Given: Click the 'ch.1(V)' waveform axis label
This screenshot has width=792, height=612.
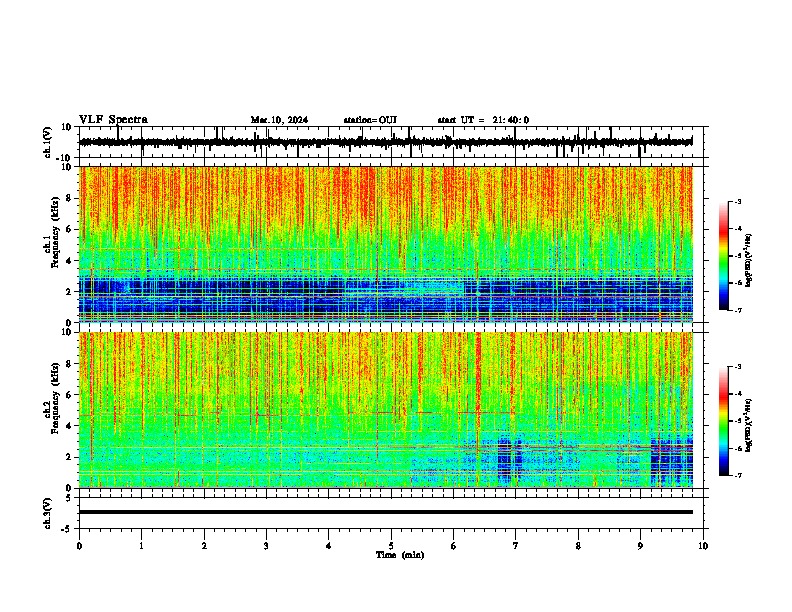Looking at the screenshot, I should pos(48,142).
